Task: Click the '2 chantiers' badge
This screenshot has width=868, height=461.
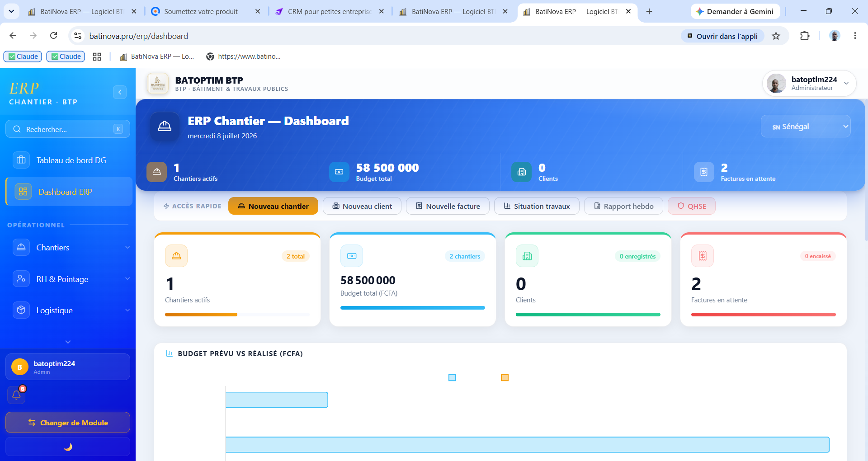Action: pos(465,256)
